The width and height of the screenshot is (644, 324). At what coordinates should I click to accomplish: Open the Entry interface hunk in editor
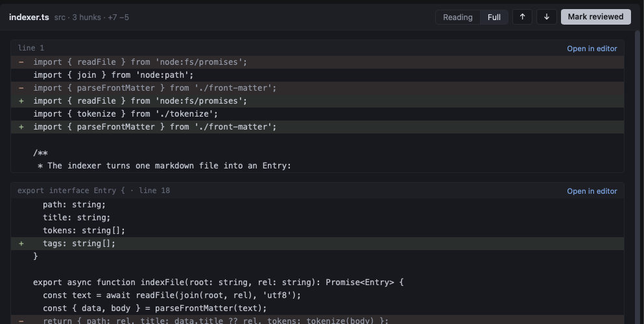(x=592, y=191)
